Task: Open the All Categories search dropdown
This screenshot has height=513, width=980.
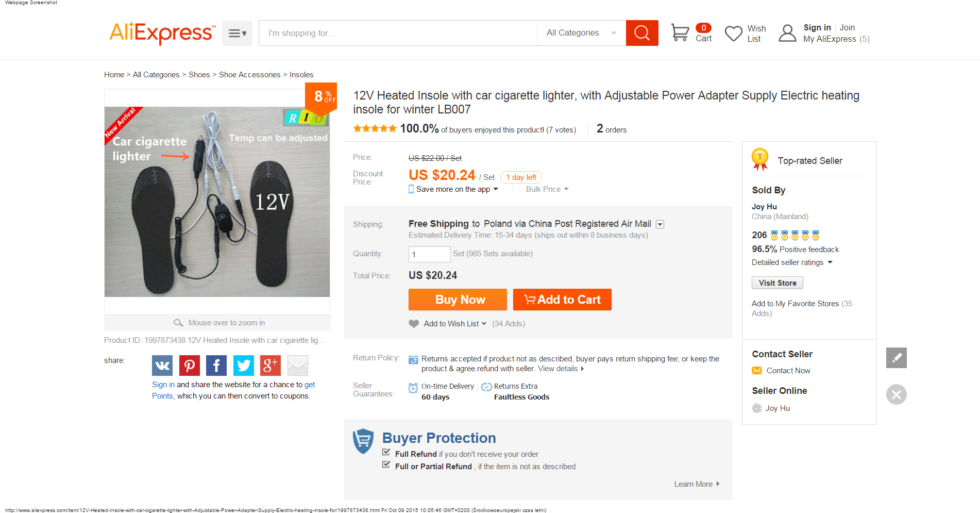Action: (x=581, y=33)
